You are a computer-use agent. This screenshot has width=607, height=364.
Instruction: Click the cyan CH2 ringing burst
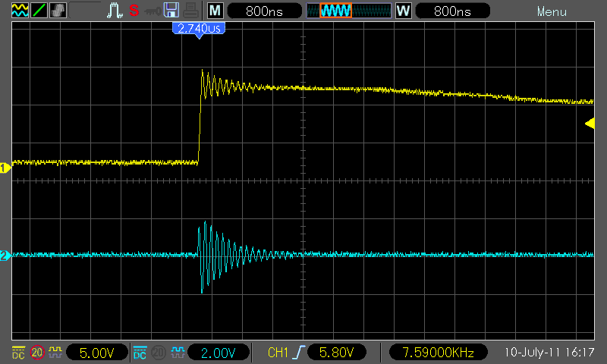pos(225,256)
